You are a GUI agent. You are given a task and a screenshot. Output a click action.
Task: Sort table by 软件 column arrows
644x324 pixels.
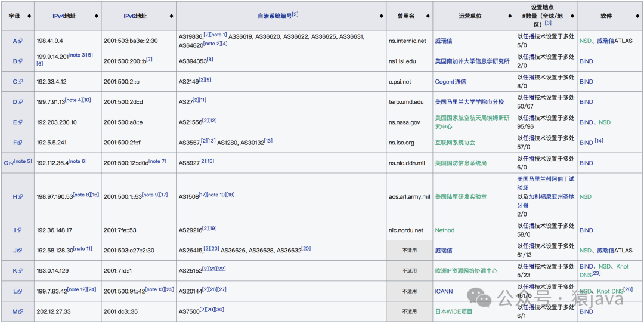(638, 16)
